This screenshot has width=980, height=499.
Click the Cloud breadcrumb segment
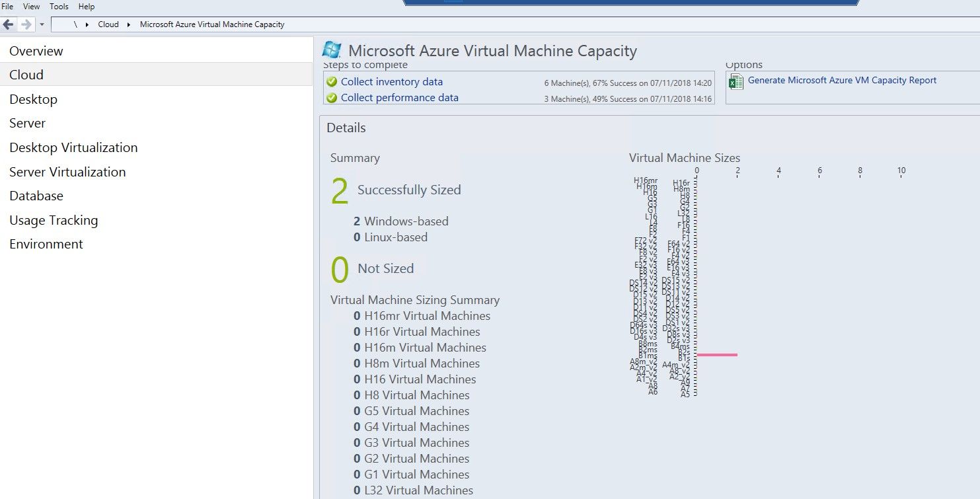pos(108,24)
